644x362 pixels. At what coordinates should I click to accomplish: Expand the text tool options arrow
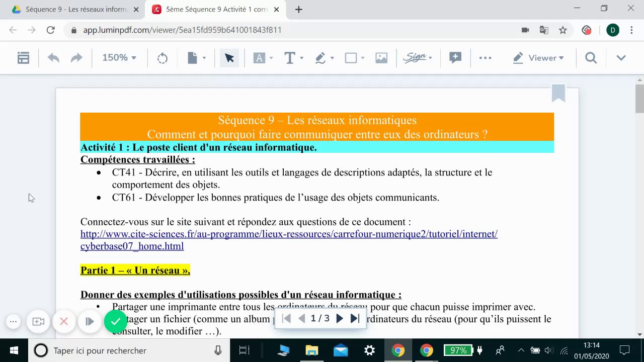pos(301,58)
